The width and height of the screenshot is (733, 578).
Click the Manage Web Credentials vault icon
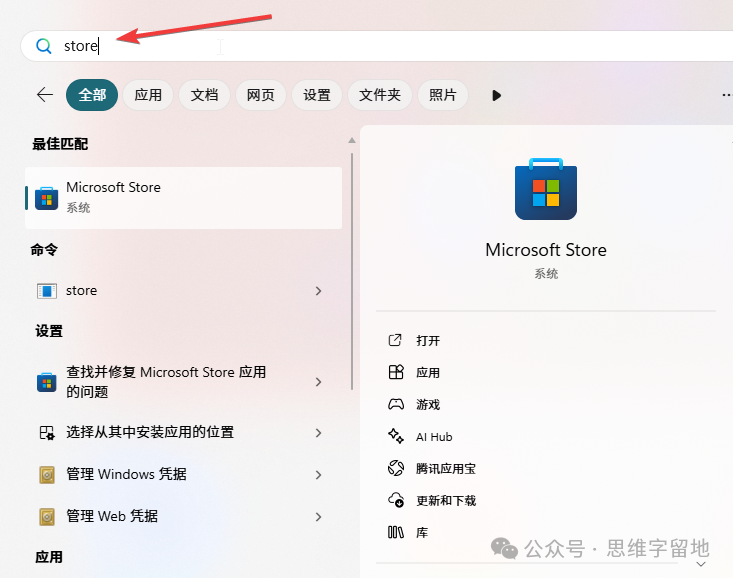coord(46,517)
